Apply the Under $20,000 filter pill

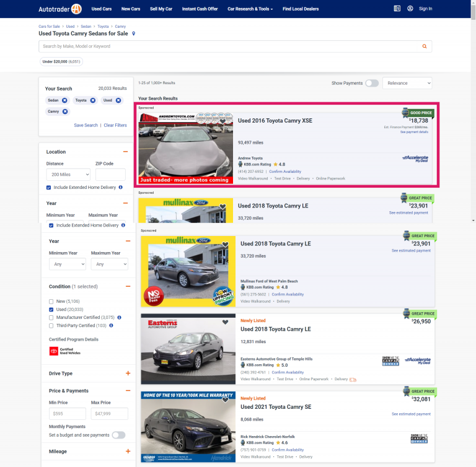(61, 61)
